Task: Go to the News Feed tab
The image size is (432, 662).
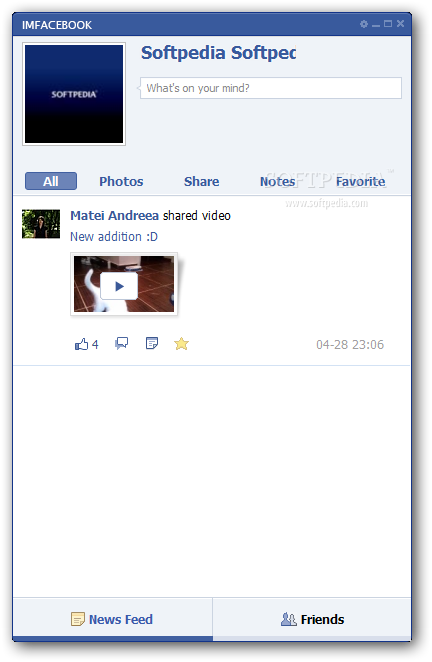Action: 112,619
